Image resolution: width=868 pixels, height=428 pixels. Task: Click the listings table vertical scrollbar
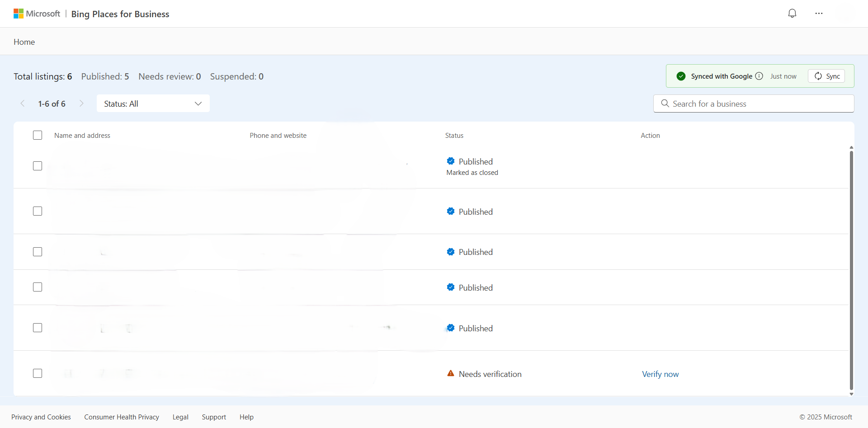[x=851, y=270]
